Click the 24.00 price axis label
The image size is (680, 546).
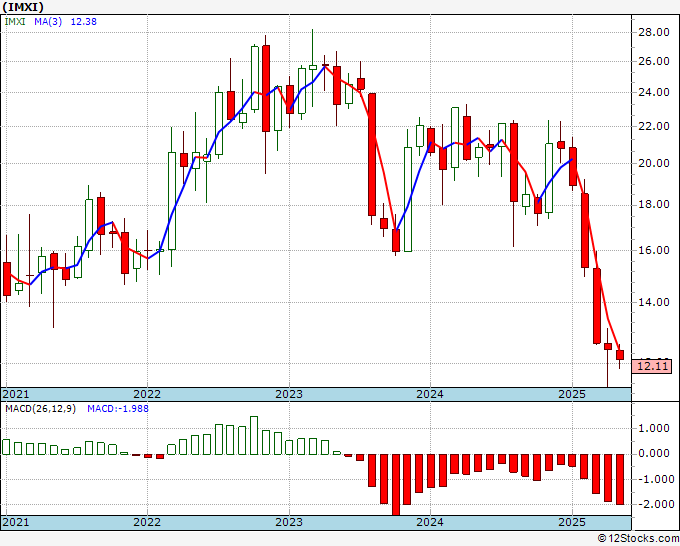click(x=654, y=92)
